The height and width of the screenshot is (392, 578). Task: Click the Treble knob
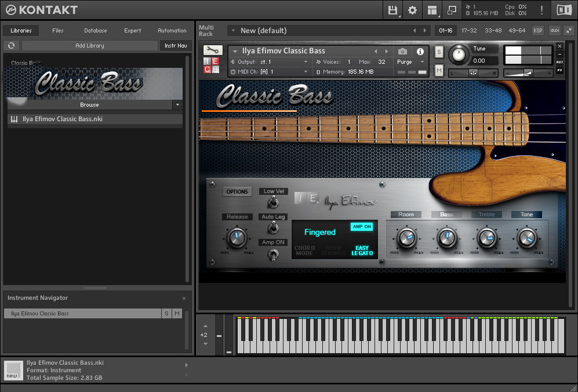pyautogui.click(x=486, y=238)
